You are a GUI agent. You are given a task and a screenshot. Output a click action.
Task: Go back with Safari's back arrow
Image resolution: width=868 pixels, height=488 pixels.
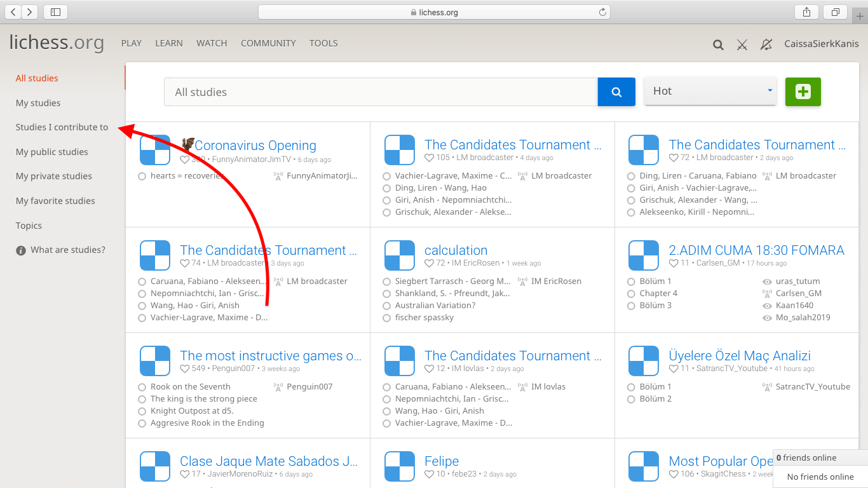[13, 11]
